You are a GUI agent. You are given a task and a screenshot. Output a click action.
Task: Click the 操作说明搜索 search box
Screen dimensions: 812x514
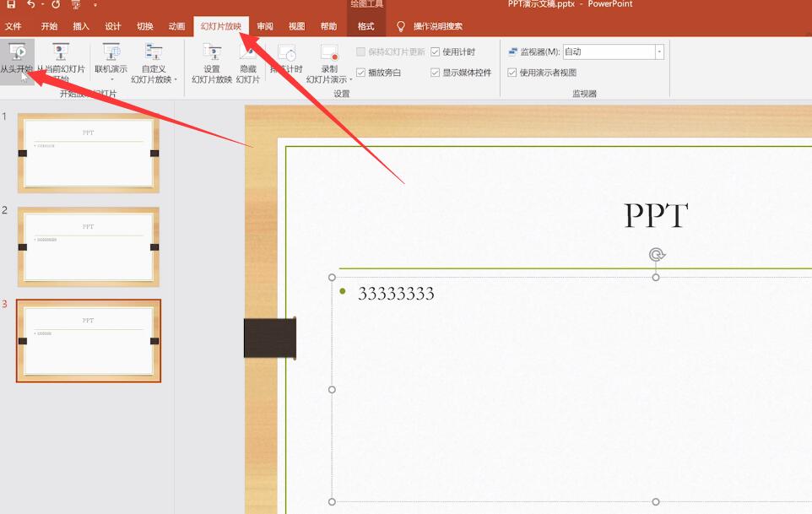pyautogui.click(x=437, y=26)
